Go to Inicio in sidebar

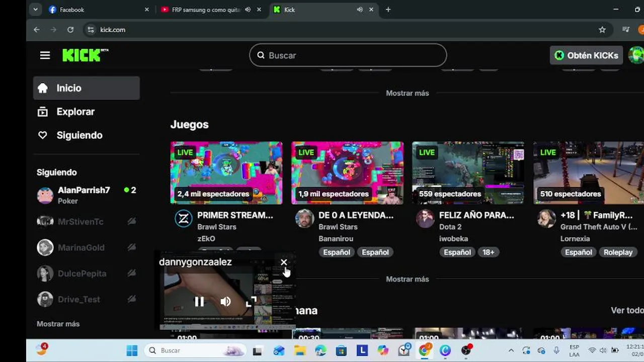coord(87,88)
